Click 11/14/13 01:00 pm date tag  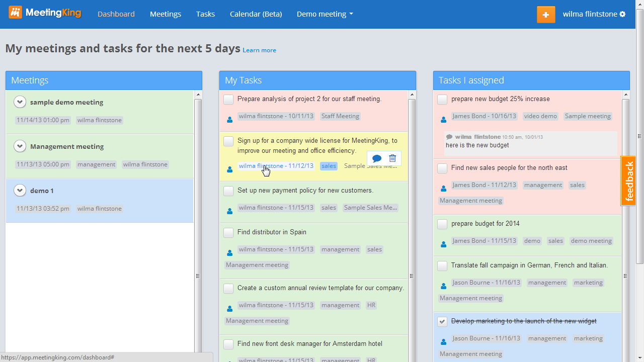pos(43,120)
